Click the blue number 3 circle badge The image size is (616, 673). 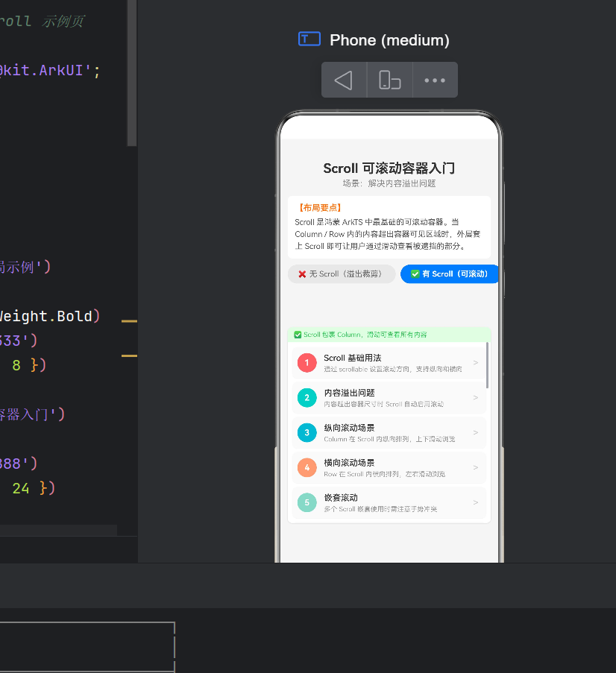307,432
